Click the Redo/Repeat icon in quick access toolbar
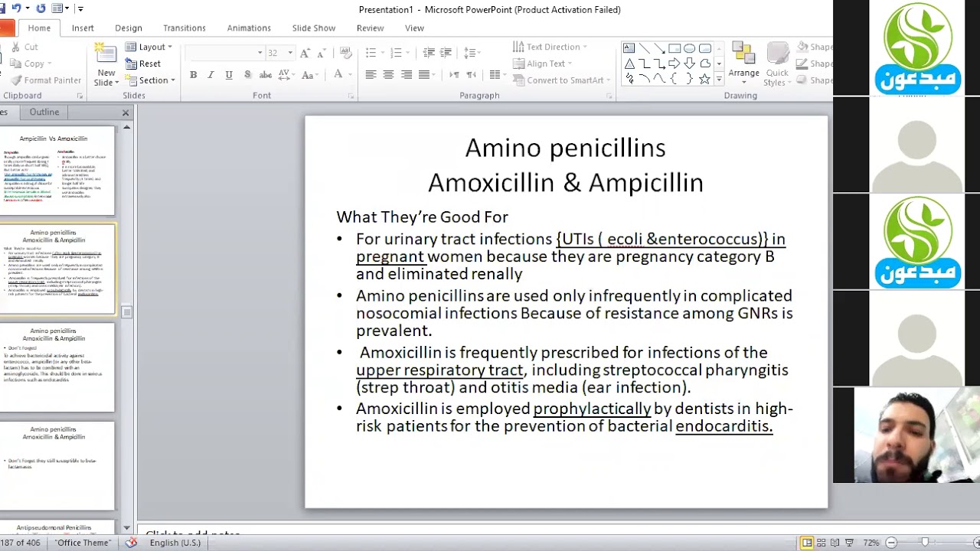This screenshot has width=980, height=551. (x=41, y=8)
